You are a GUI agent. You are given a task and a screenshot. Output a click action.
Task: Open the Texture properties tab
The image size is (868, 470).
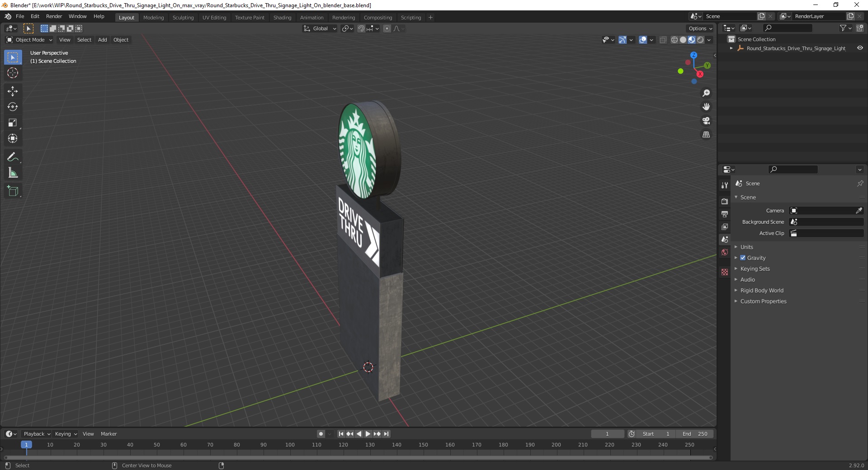[x=725, y=272]
